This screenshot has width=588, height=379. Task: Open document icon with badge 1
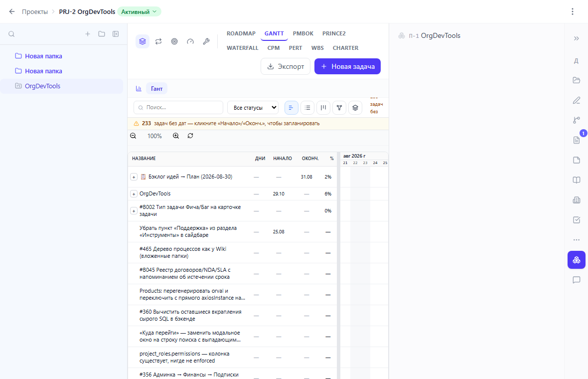coord(577,140)
